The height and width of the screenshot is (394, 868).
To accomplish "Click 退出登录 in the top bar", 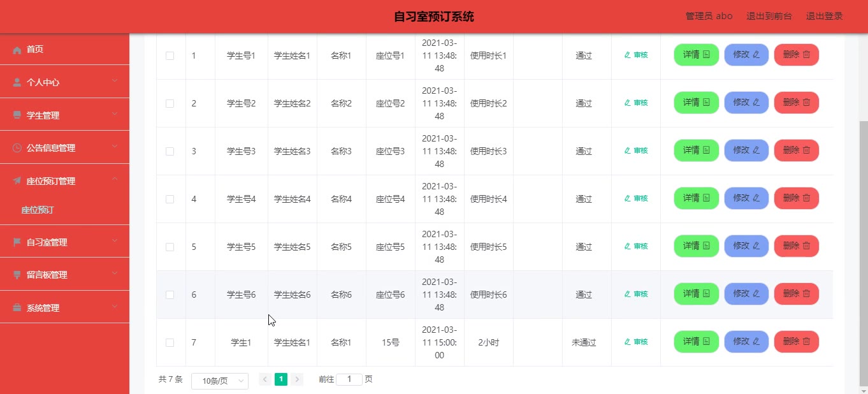I will pos(824,17).
